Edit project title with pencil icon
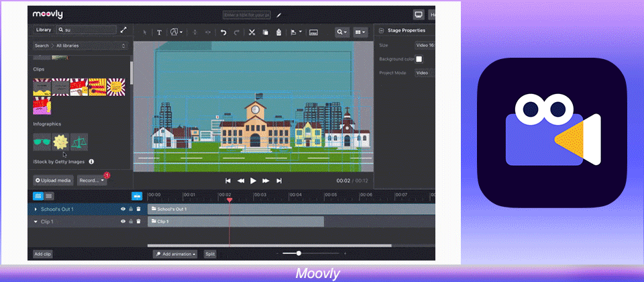This screenshot has width=644, height=282. click(x=279, y=15)
